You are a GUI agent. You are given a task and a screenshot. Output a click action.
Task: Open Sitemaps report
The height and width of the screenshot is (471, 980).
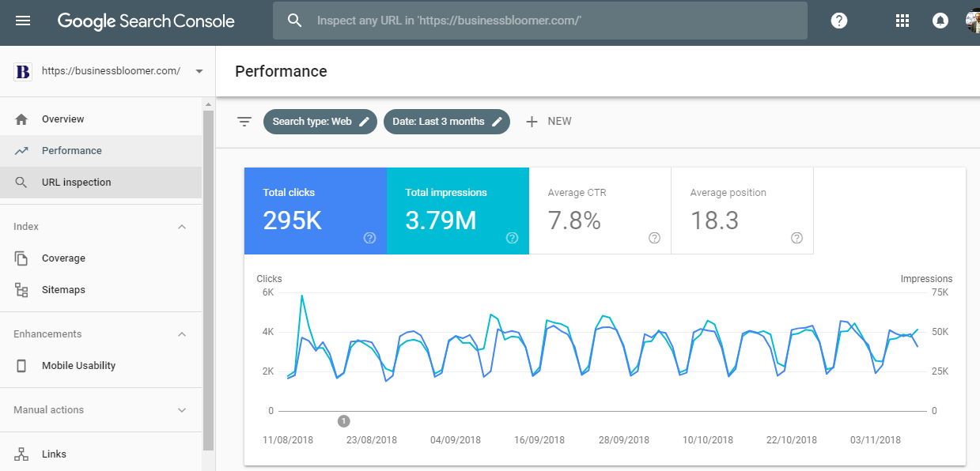(100, 290)
